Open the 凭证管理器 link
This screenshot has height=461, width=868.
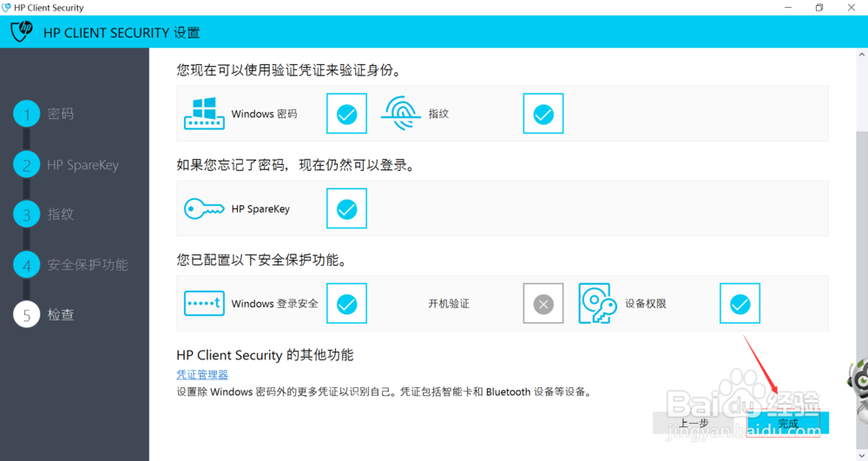tap(202, 375)
